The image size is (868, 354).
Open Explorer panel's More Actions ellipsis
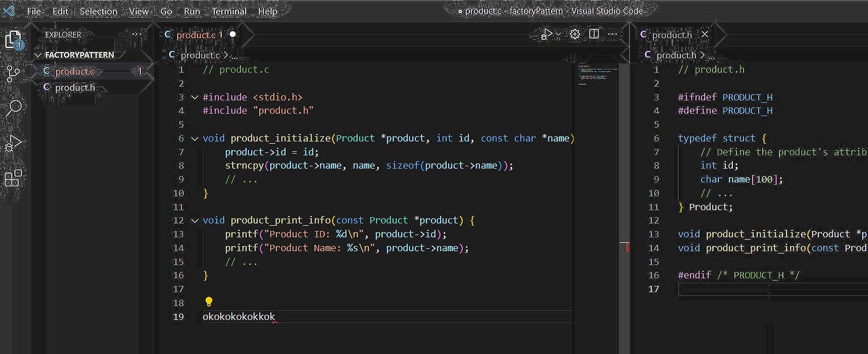tap(136, 35)
